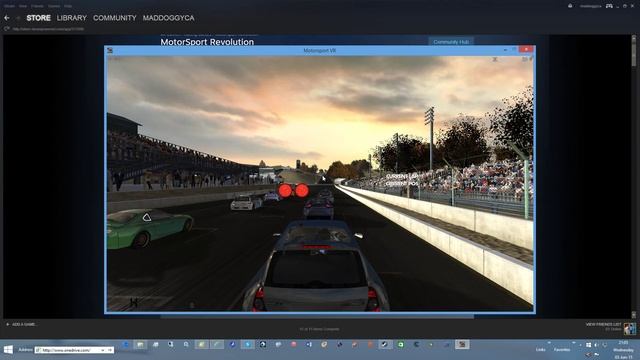Open the Friends menu in menu bar
This screenshot has height=360, width=640.
click(x=37, y=6)
